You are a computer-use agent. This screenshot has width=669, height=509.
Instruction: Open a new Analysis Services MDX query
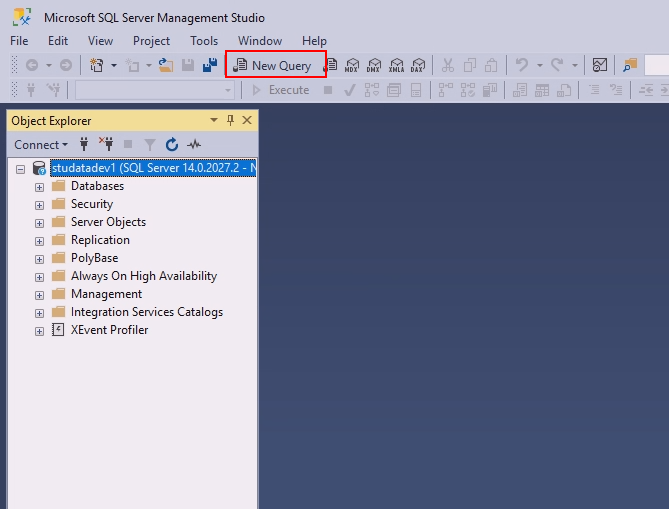[352, 65]
